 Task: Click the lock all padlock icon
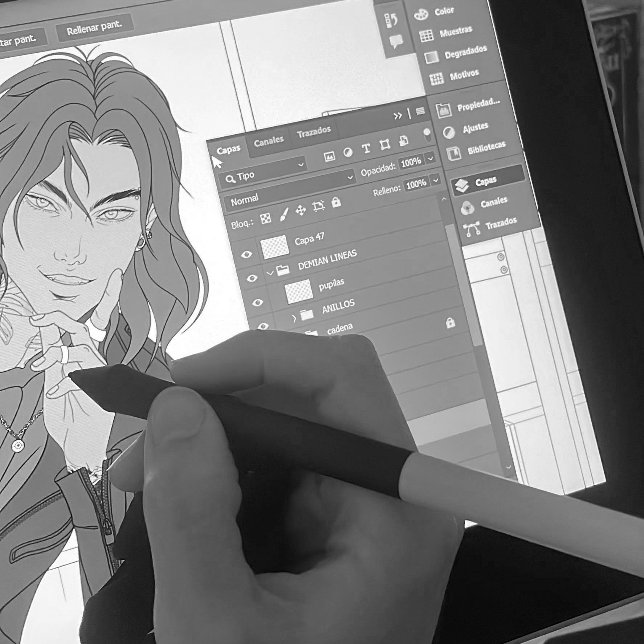pos(336,202)
